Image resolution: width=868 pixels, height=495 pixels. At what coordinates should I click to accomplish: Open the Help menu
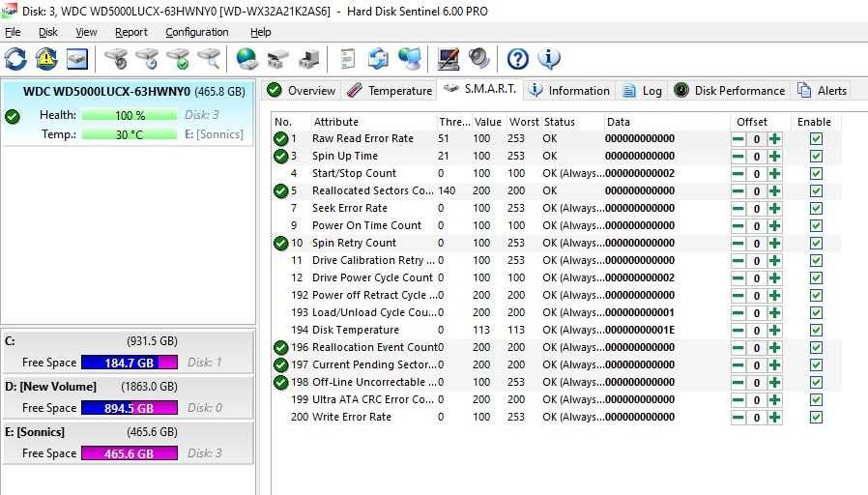click(x=260, y=32)
